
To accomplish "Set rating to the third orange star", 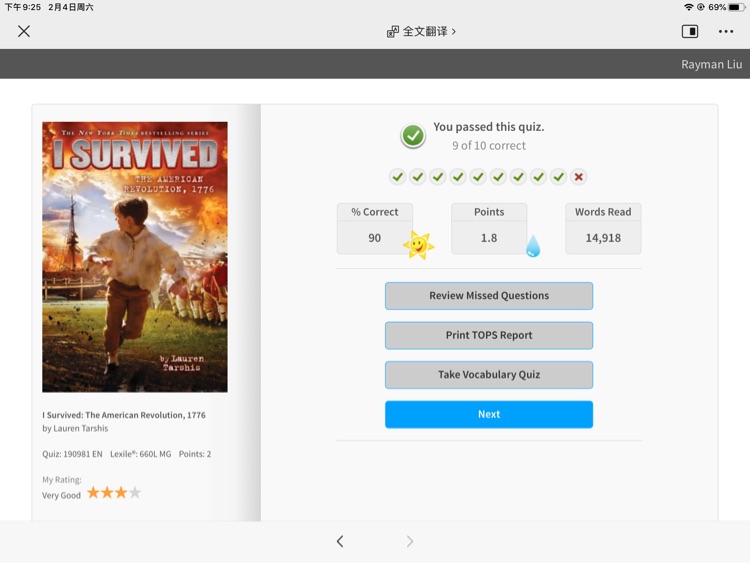I will [x=121, y=492].
